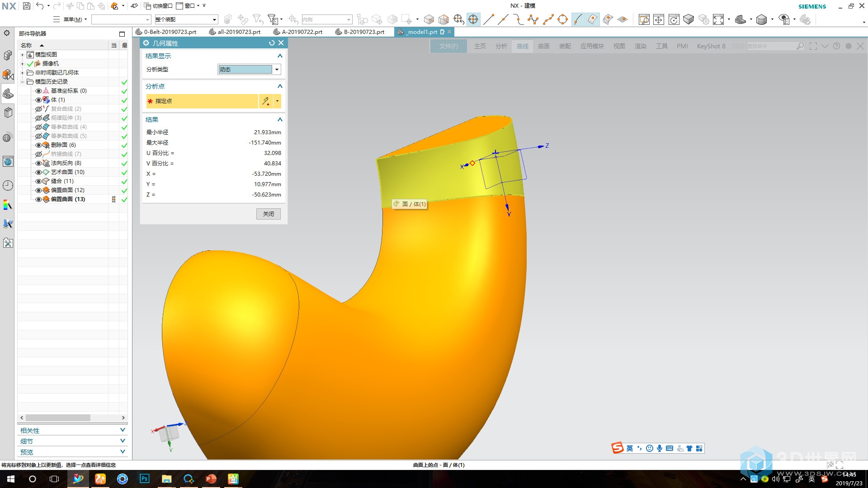Collapse the 结果 section

pos(280,120)
